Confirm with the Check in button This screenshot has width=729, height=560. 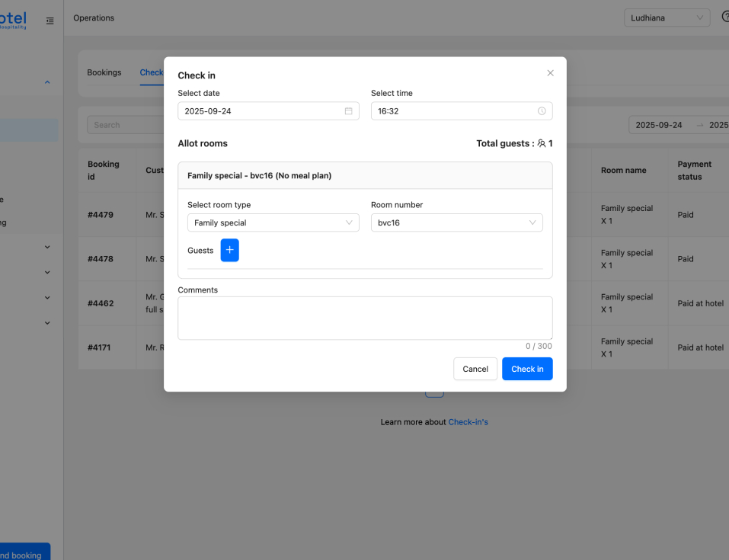click(x=527, y=369)
